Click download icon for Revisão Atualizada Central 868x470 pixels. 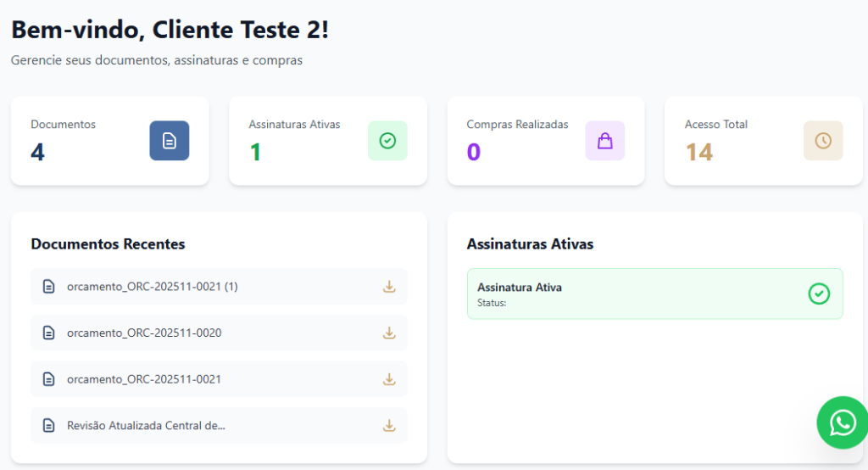(389, 425)
